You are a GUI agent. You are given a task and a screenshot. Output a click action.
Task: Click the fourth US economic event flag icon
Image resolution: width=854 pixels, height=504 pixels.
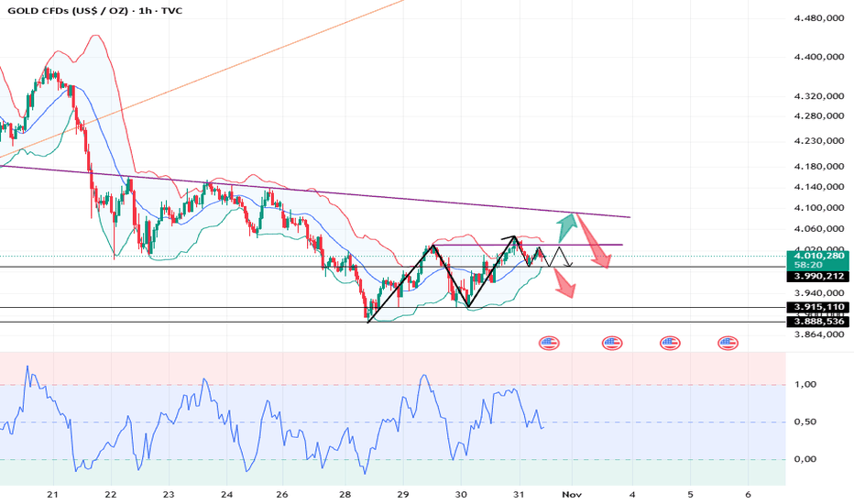coord(728,343)
